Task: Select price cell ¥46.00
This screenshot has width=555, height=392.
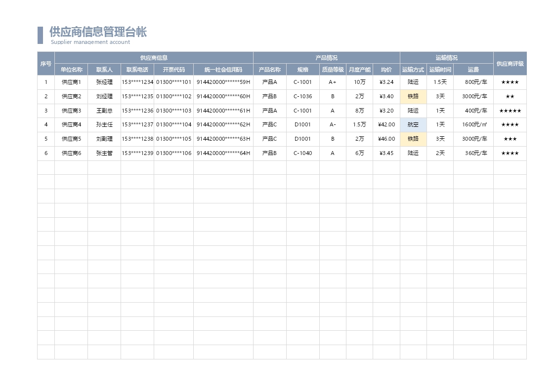Action: pos(386,139)
